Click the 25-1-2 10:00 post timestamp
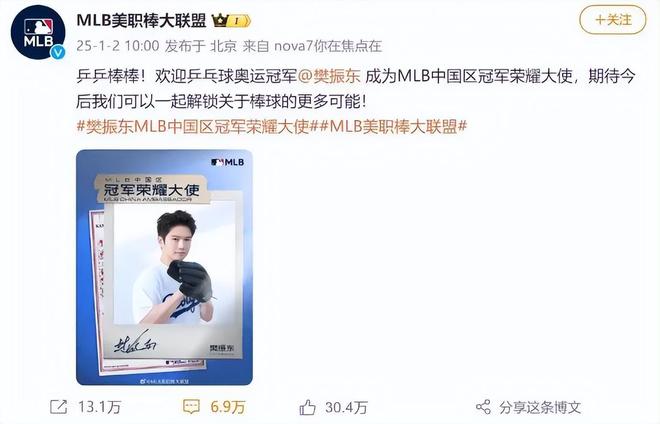The image size is (660, 424). point(118,45)
